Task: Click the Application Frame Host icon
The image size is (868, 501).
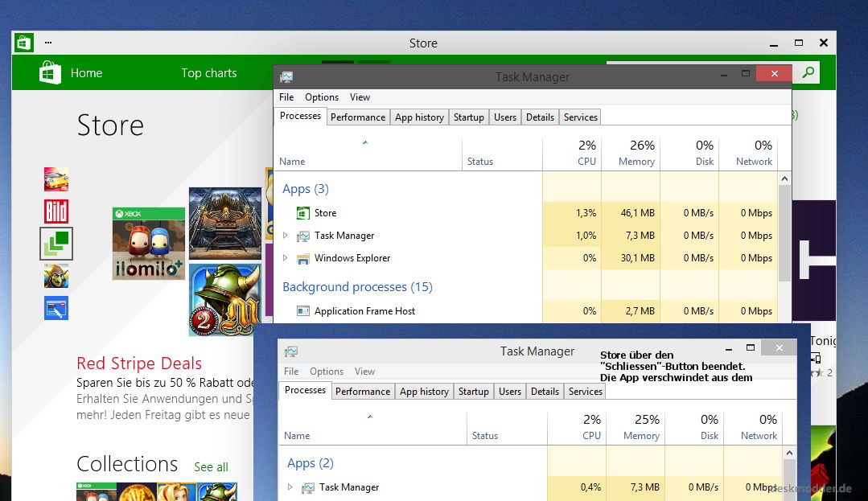Action: (x=302, y=311)
